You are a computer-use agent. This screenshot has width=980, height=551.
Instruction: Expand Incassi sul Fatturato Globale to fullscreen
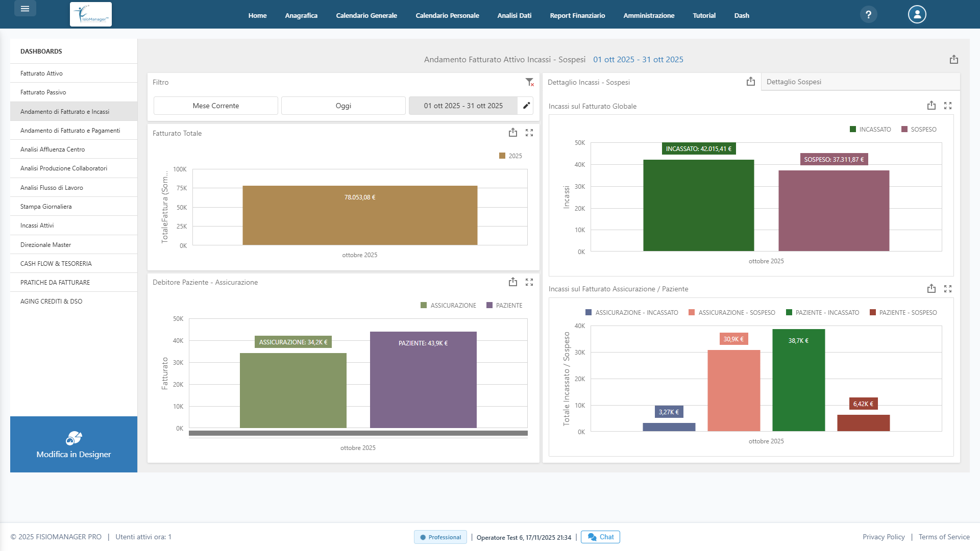point(948,106)
